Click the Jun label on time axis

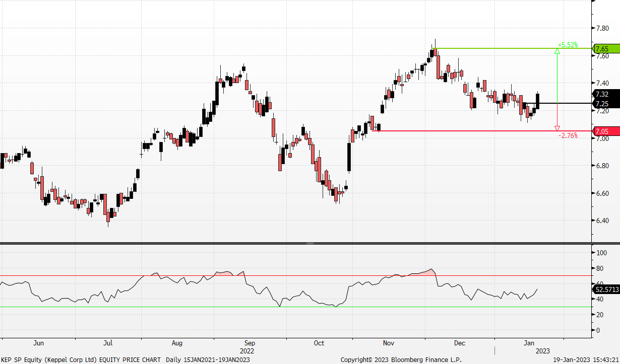38,343
